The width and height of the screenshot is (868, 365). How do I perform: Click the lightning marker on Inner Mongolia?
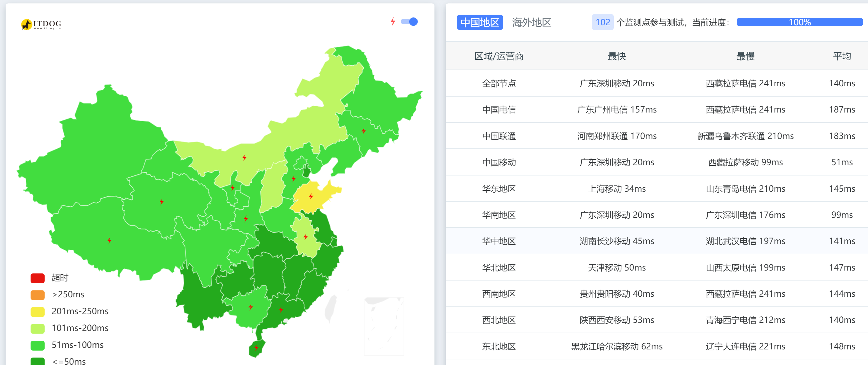tap(244, 158)
